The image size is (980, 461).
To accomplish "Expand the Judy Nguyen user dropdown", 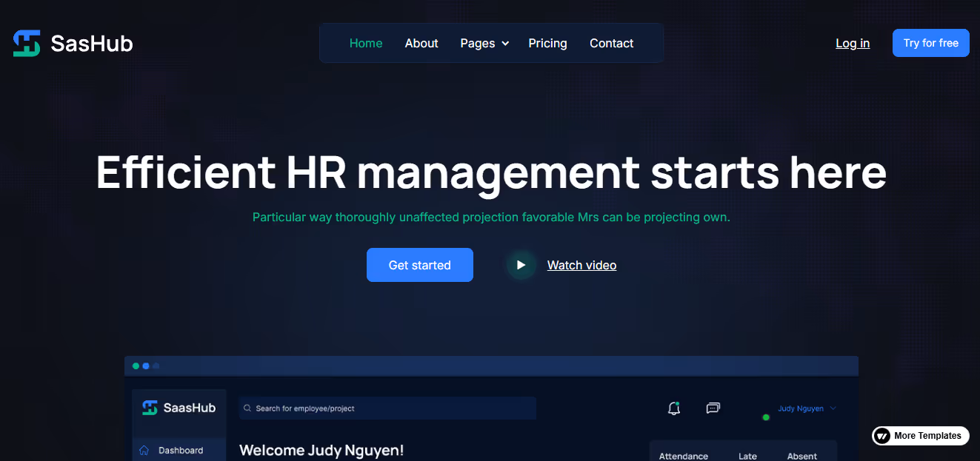I will [807, 408].
